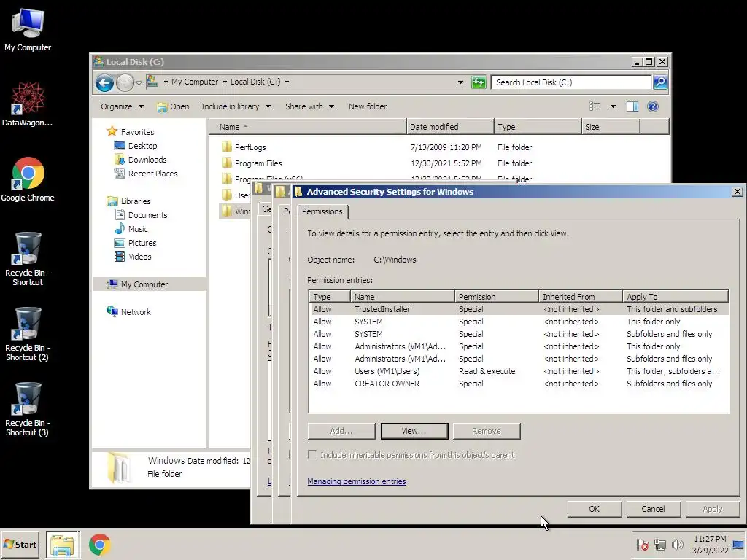This screenshot has width=747, height=560.
Task: Select Documents in Libraries
Action: pos(141,215)
